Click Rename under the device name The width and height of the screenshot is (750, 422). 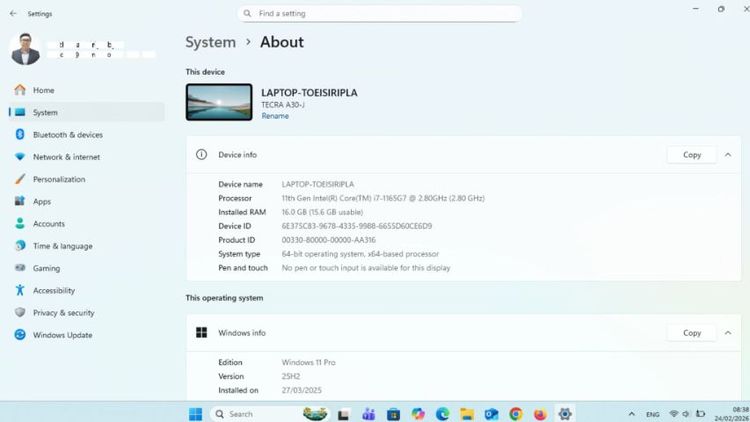tap(275, 116)
